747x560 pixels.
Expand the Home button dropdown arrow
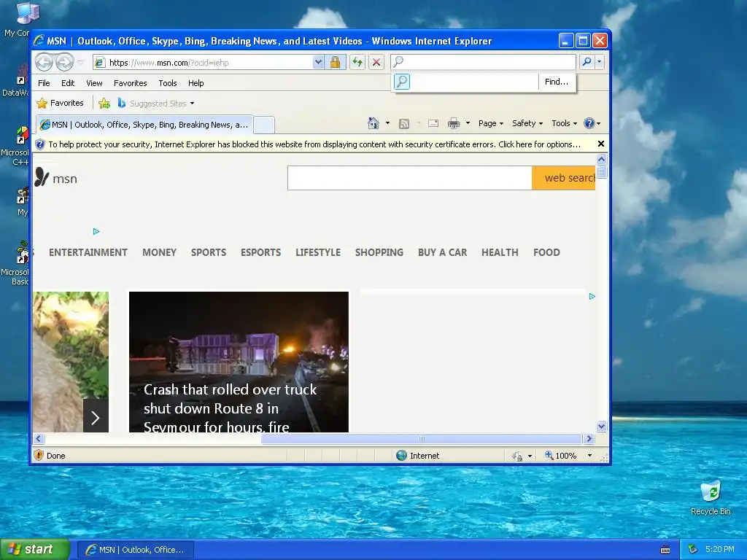(x=387, y=123)
